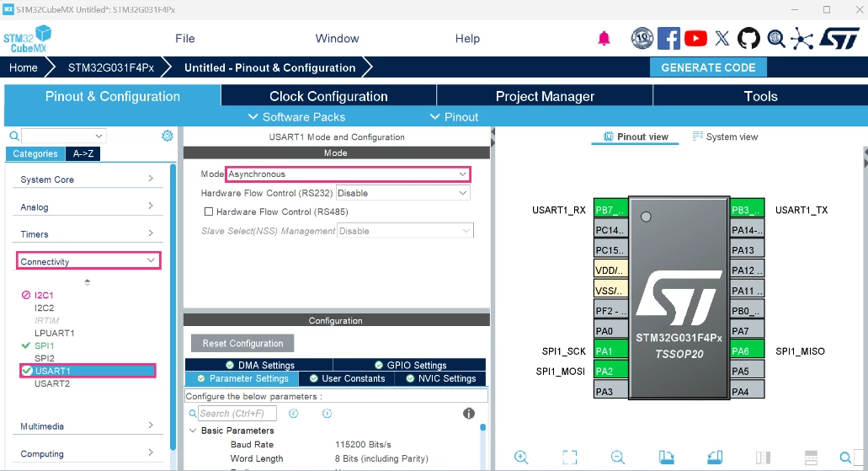Open the Window menu
The image size is (868, 471).
coord(337,38)
